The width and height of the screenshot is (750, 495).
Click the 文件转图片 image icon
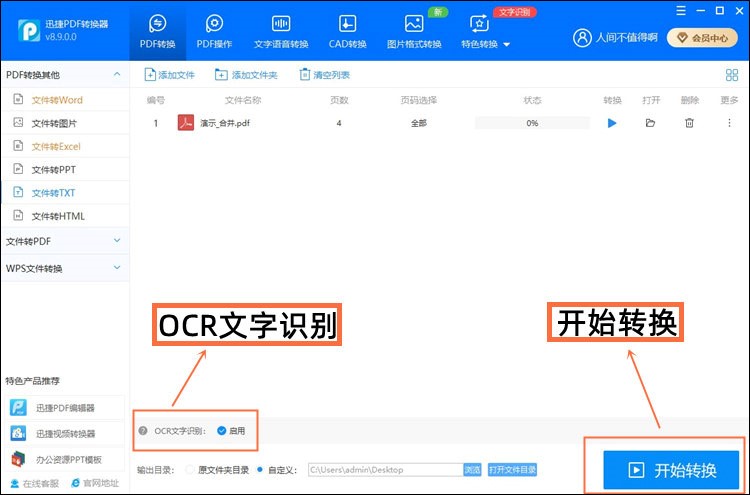point(18,122)
